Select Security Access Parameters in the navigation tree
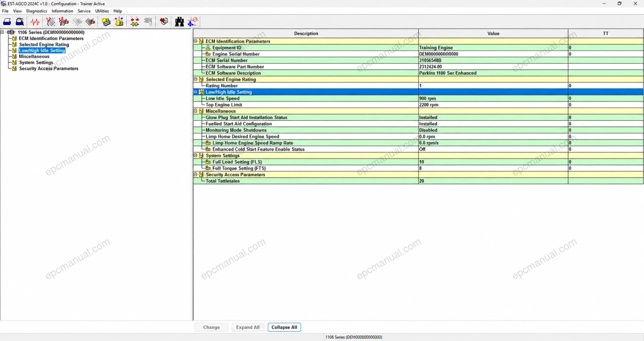The image size is (644, 341). [x=49, y=69]
